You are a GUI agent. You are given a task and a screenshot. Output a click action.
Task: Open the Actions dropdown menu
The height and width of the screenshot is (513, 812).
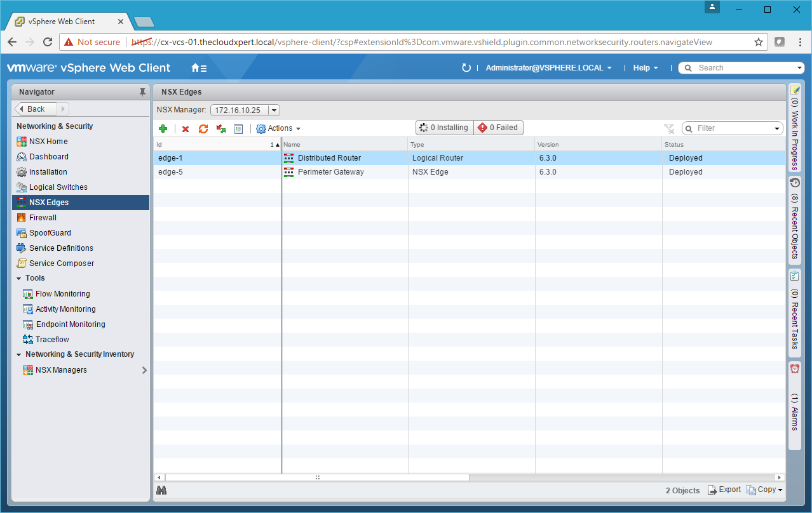coord(279,128)
